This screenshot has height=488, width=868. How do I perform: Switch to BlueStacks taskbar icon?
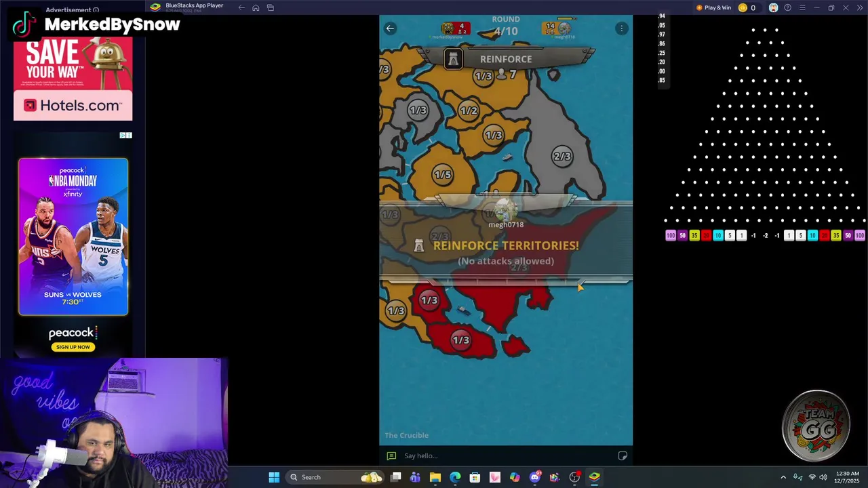594,477
